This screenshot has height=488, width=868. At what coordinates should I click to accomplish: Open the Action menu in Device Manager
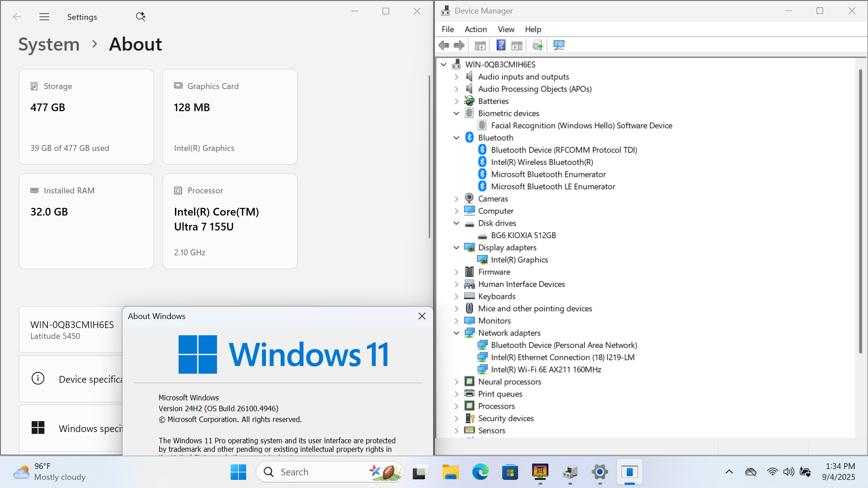pyautogui.click(x=476, y=29)
